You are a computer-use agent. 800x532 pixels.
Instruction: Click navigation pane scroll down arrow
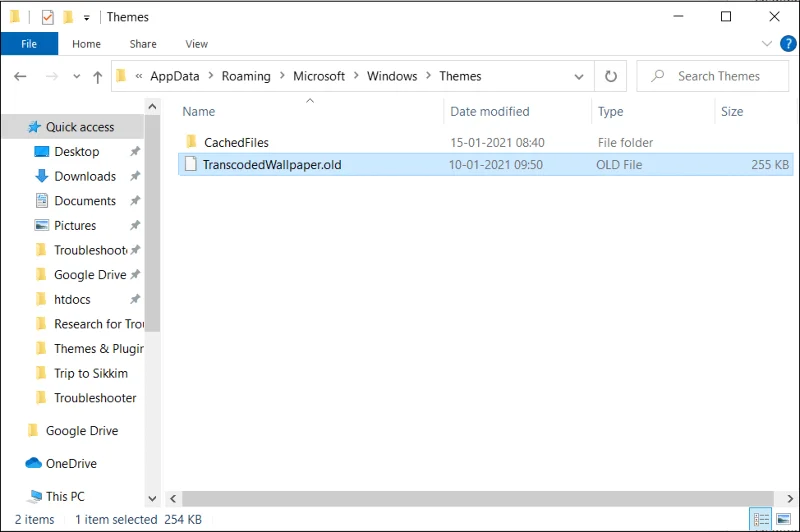[x=152, y=498]
